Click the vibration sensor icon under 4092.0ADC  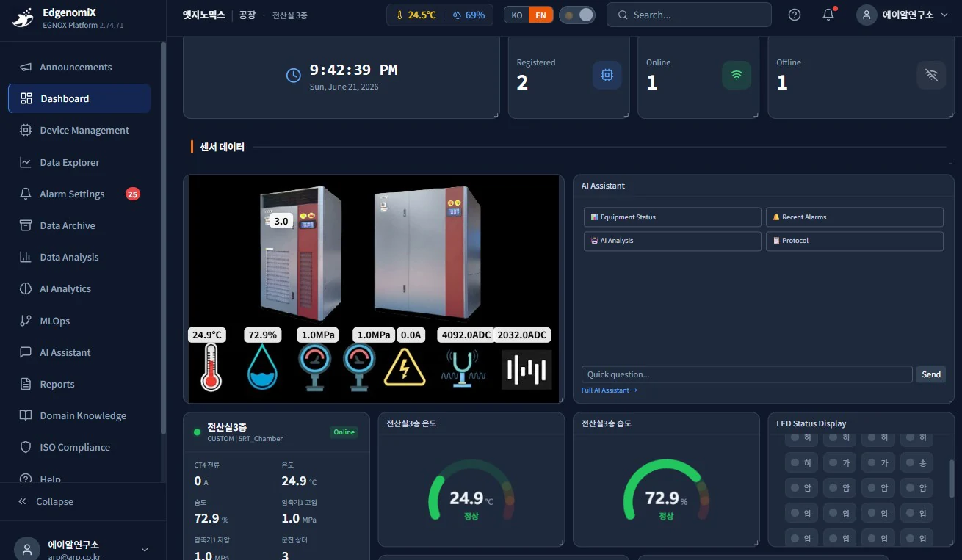(x=463, y=367)
